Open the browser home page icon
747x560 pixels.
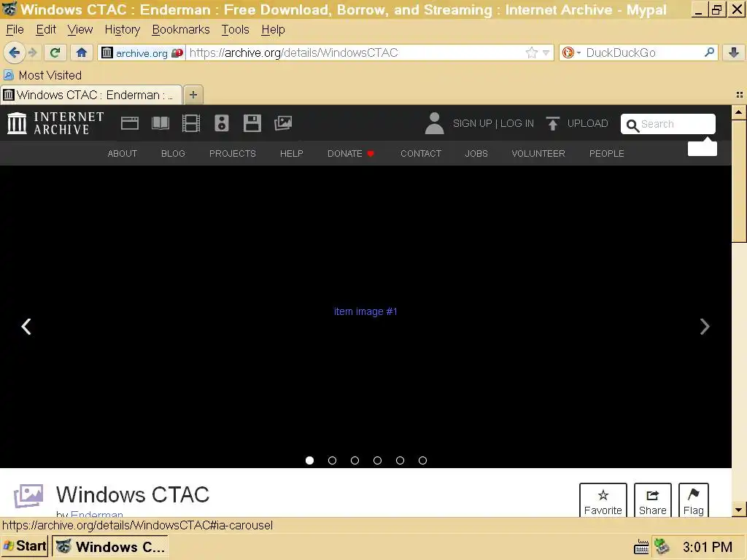pos(82,52)
